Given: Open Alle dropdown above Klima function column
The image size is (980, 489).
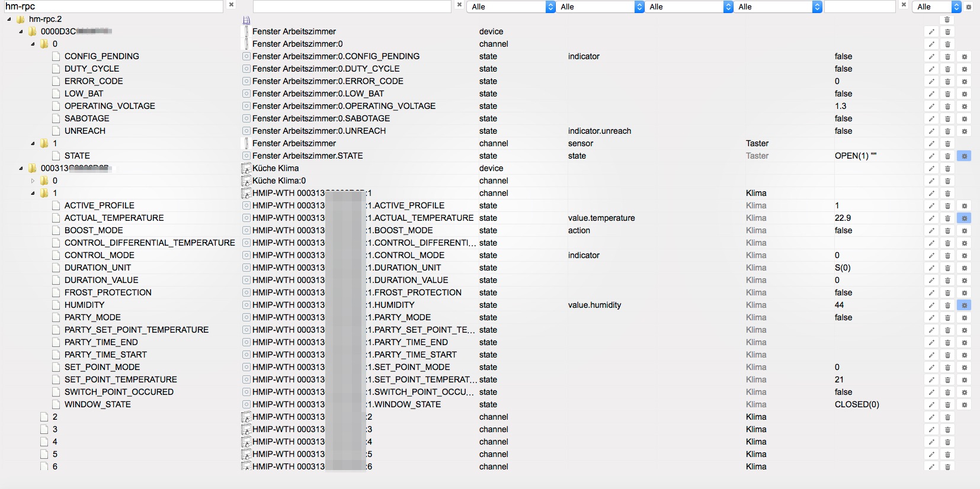Looking at the screenshot, I should [x=778, y=7].
